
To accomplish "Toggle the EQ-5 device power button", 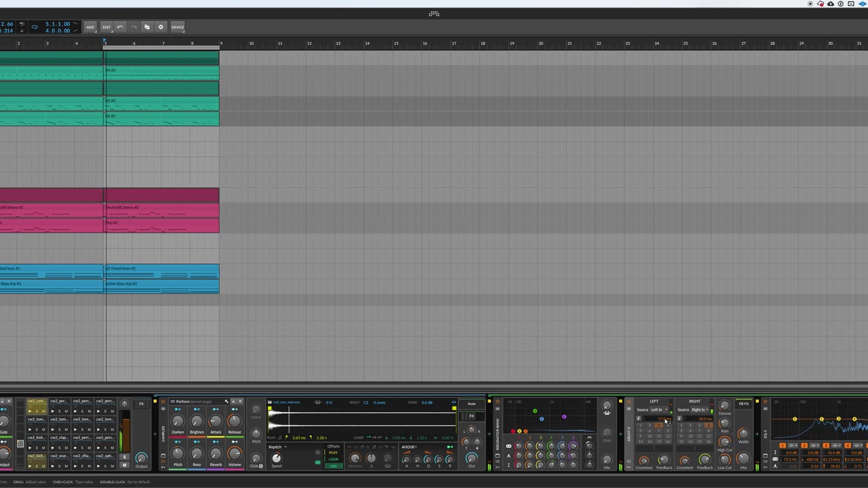I will (x=765, y=401).
